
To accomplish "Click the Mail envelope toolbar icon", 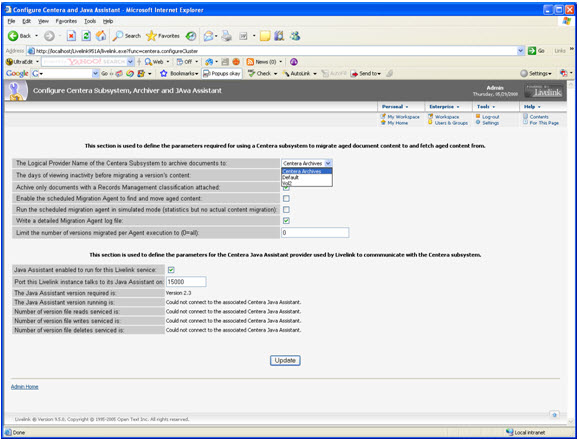I will point(208,36).
